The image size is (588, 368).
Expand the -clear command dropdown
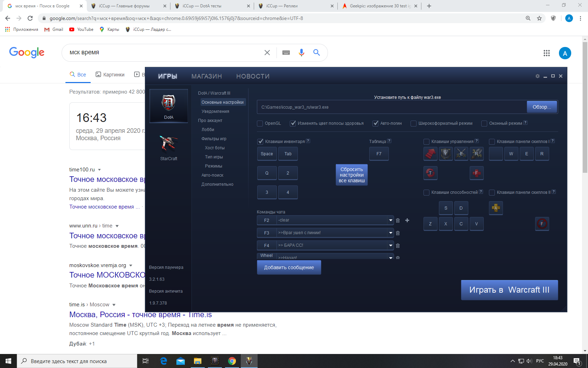pos(391,220)
